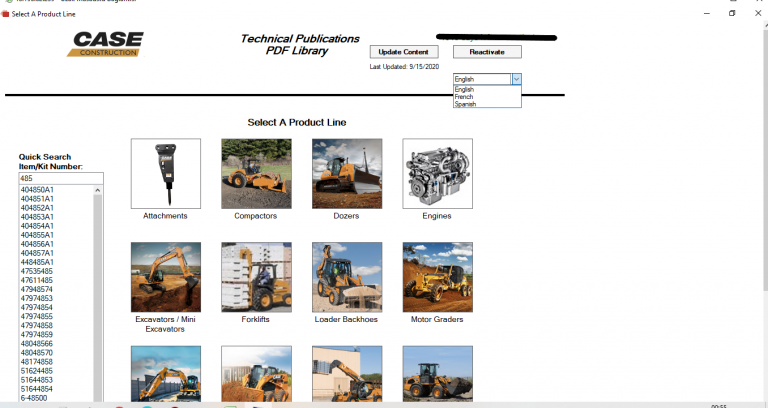Collapse the language dropdown arrow
Image resolution: width=768 pixels, height=408 pixels.
pos(516,79)
